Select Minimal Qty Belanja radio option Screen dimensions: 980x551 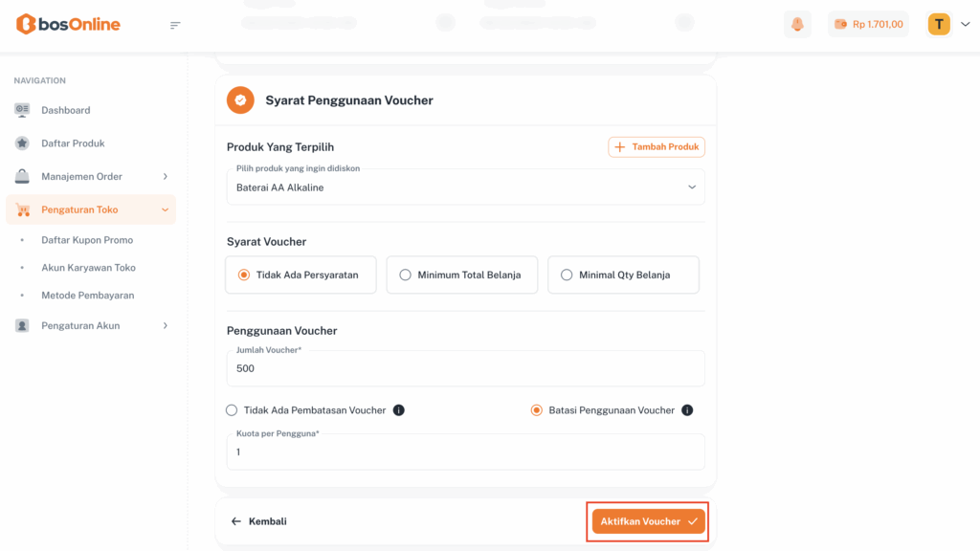(567, 275)
